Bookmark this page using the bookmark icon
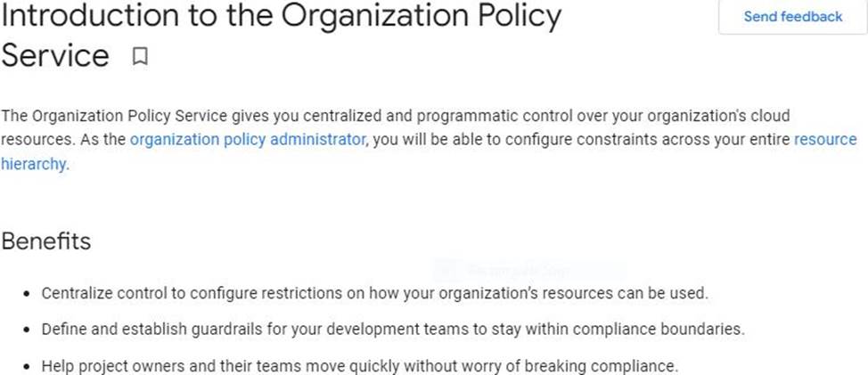The height and width of the screenshot is (375, 868). tap(139, 57)
